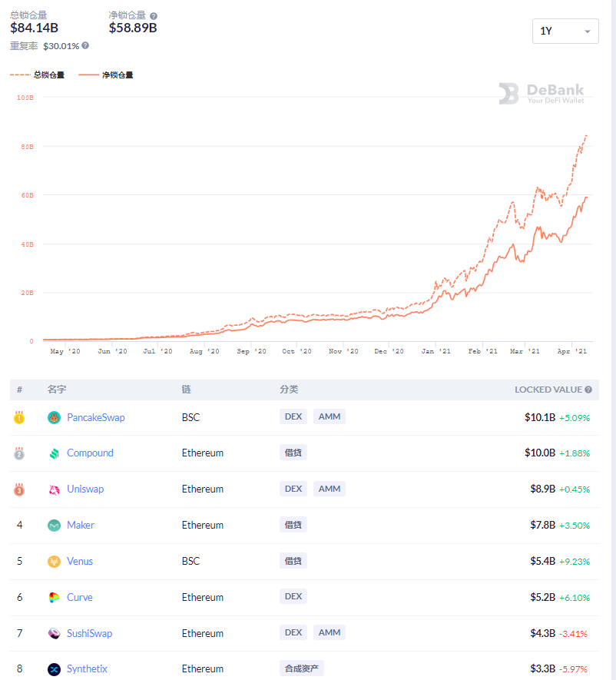Click the Maker logo icon
The height and width of the screenshot is (680, 616).
pos(55,526)
